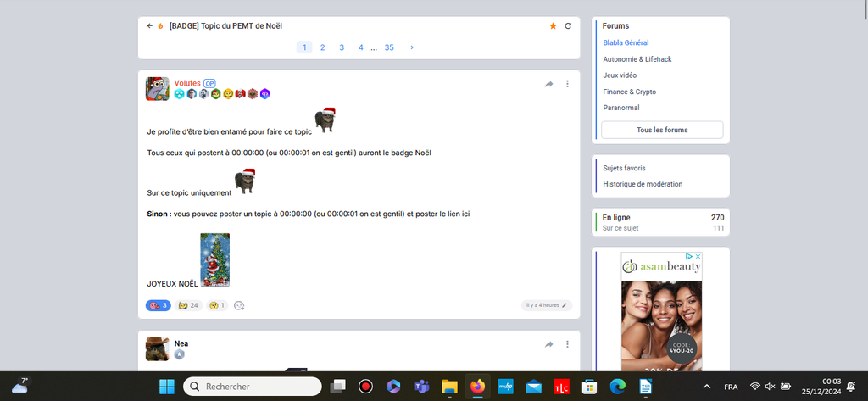Toggle the orange favorite star for this topic
This screenshot has width=868, height=401.
554,26
